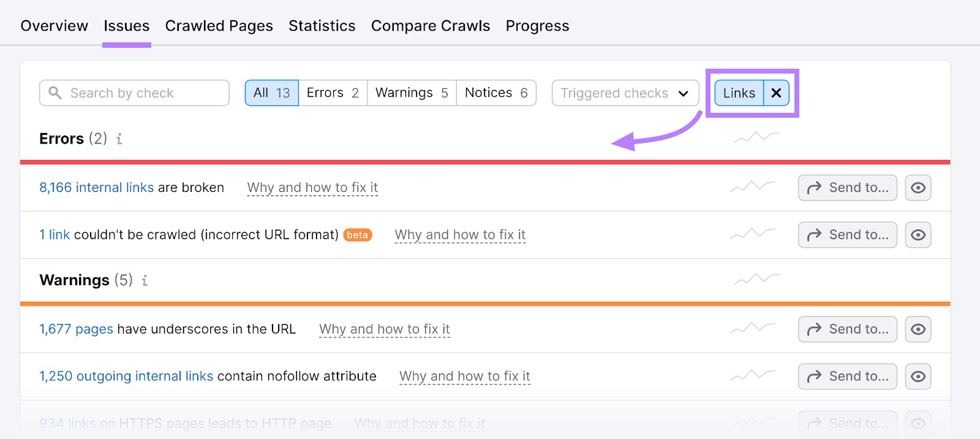Toggle visibility for underscores in URL issue
The height and width of the screenshot is (439, 980).
click(918, 329)
